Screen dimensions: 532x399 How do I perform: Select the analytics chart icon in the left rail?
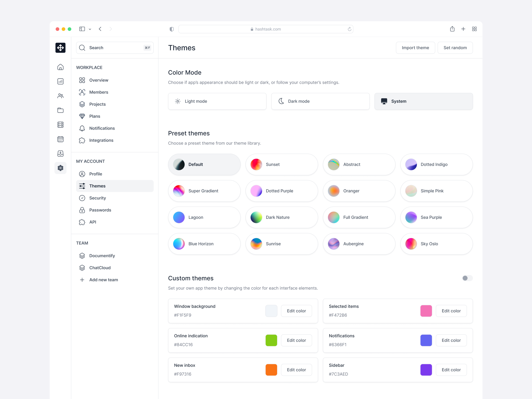(60, 81)
